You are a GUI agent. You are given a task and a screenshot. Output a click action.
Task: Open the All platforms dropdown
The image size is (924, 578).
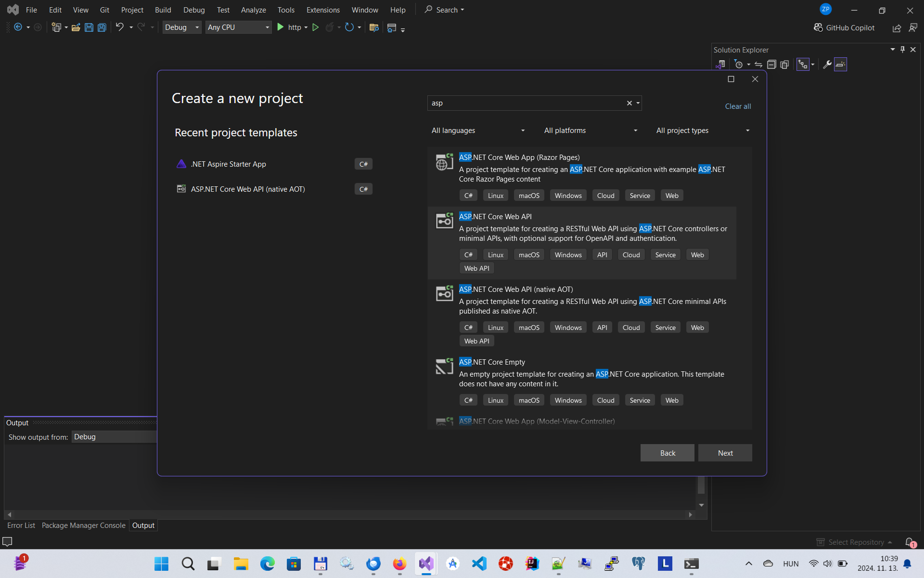590,131
